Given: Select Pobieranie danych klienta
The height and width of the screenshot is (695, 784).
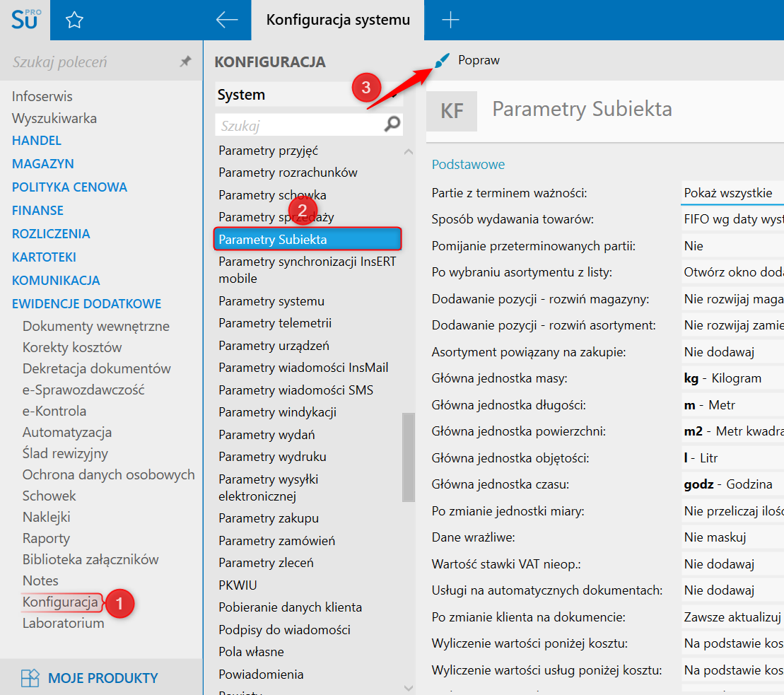Looking at the screenshot, I should pyautogui.click(x=290, y=607).
